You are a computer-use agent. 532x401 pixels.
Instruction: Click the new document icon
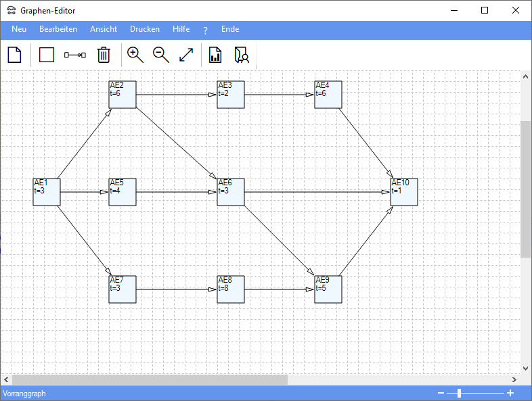(x=14, y=55)
